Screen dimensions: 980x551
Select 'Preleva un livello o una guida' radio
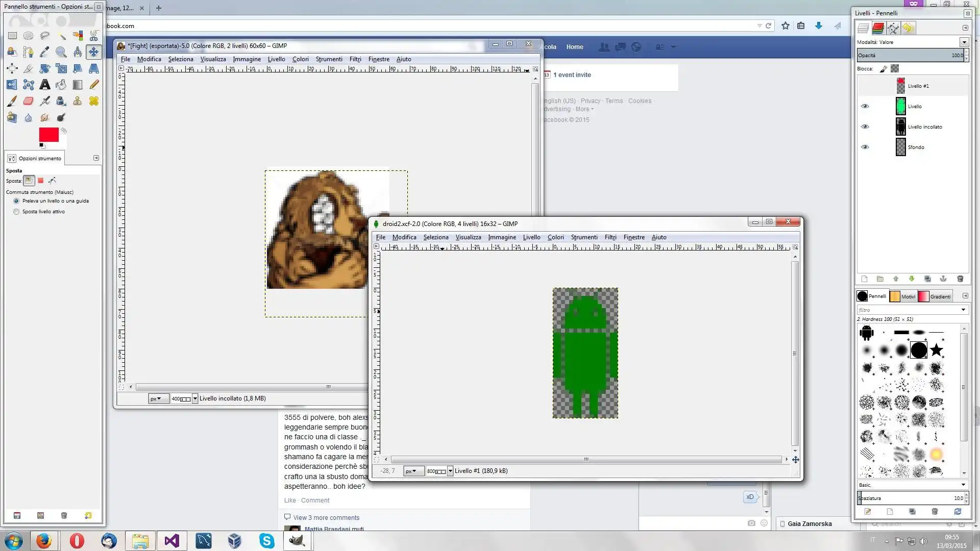[x=16, y=201]
